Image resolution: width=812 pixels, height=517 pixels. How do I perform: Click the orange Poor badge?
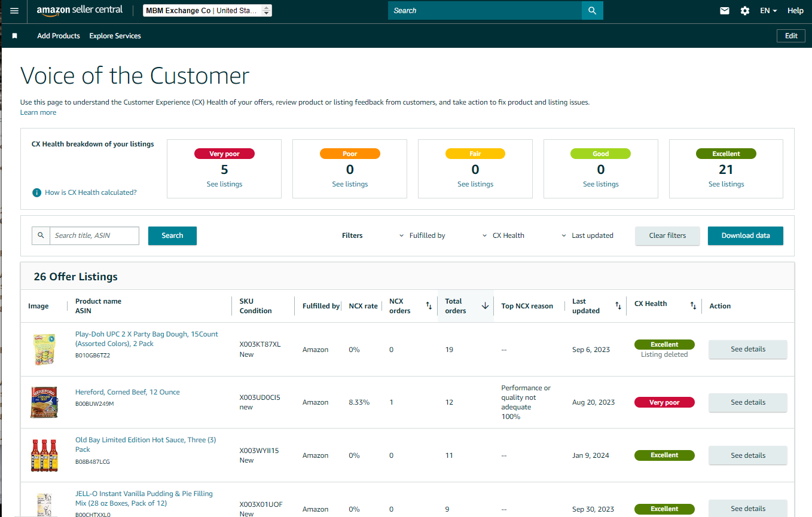[350, 154]
